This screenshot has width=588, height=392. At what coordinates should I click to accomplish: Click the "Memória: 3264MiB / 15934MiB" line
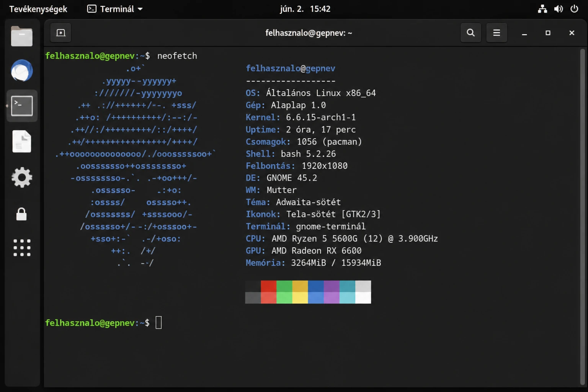click(314, 263)
